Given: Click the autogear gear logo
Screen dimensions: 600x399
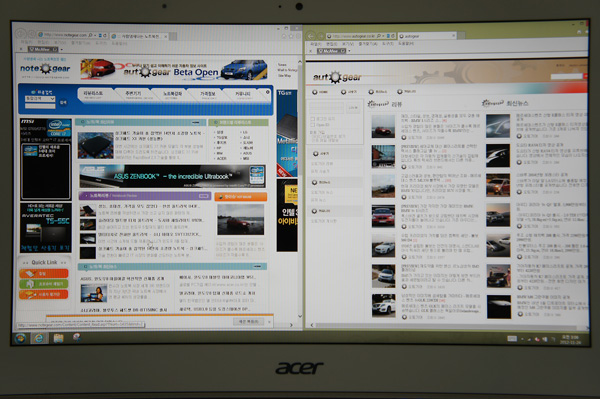Looking at the screenshot, I should pyautogui.click(x=337, y=77).
